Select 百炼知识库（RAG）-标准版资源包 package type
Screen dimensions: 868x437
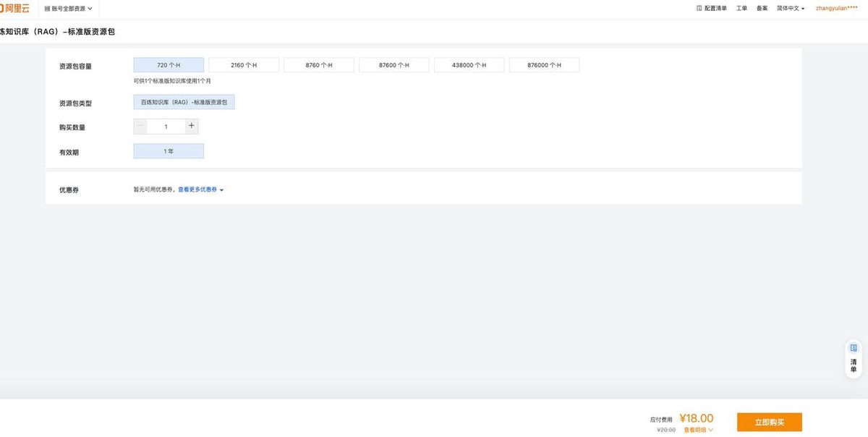[x=184, y=103]
